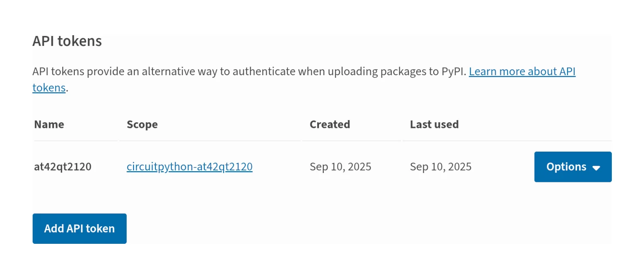Open the circuitpython-at42qt2120 scope link

click(x=189, y=167)
